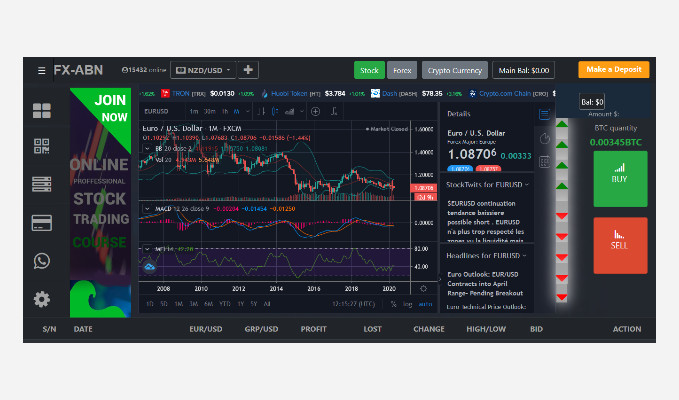
Task: Click the Huobi Token ticker icon
Action: coord(265,94)
